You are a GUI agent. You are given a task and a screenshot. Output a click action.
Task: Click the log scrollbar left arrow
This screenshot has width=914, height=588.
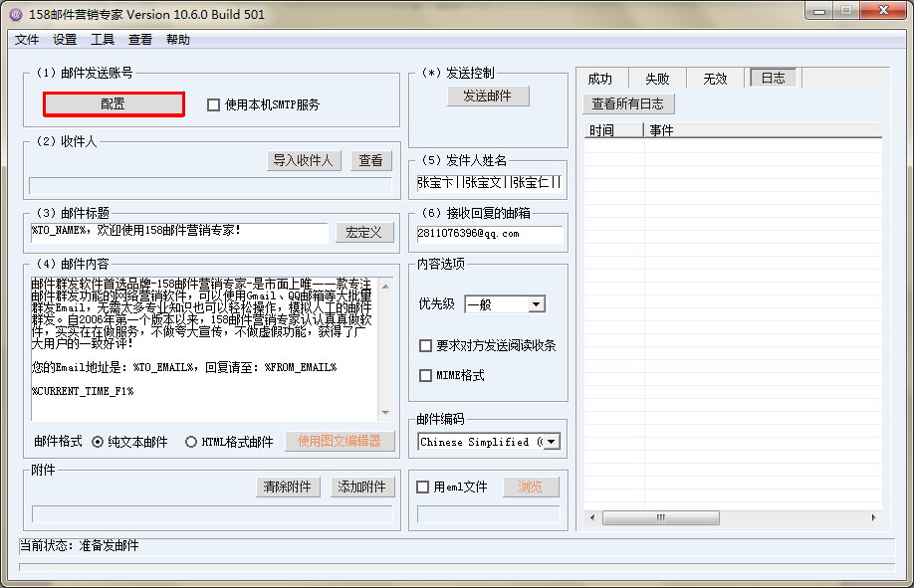(x=592, y=517)
